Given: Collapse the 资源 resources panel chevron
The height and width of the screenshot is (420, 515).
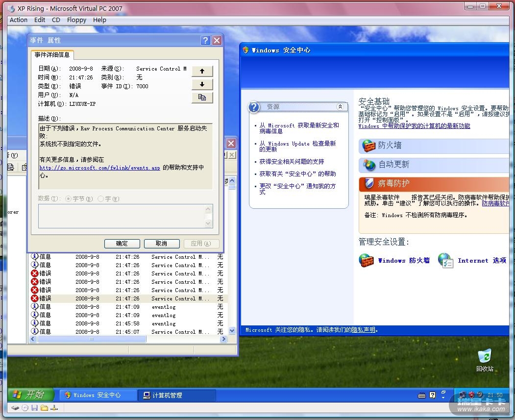Looking at the screenshot, I should tap(341, 107).
